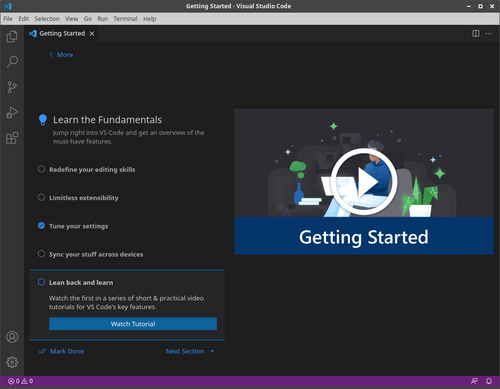
Task: Click the split editor right icon
Action: coord(476,34)
